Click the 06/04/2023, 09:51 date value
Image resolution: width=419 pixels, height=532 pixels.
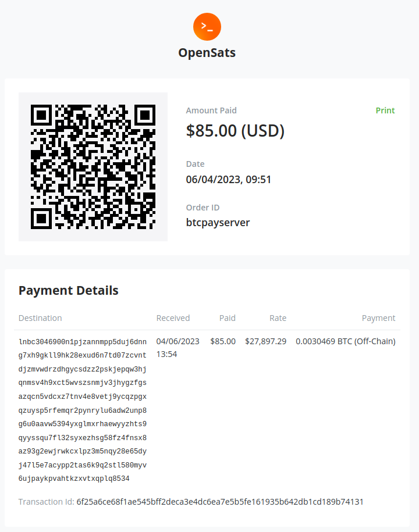coord(228,179)
